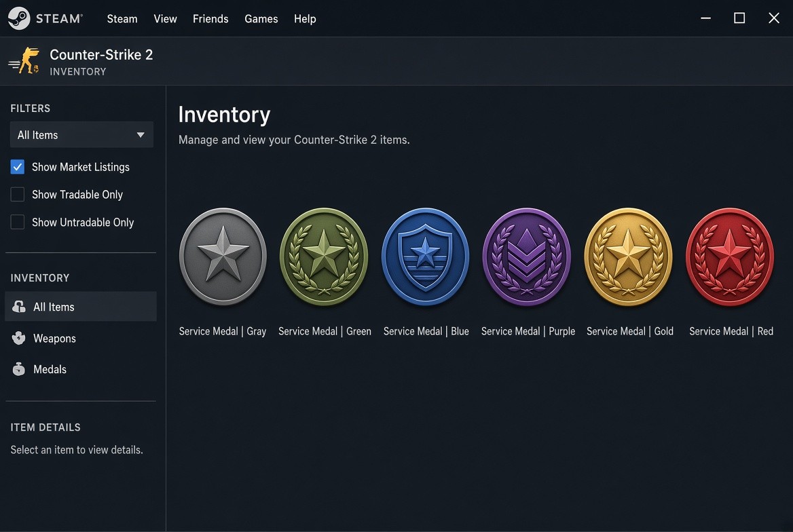Click the Show Market Listings label

[x=80, y=167]
